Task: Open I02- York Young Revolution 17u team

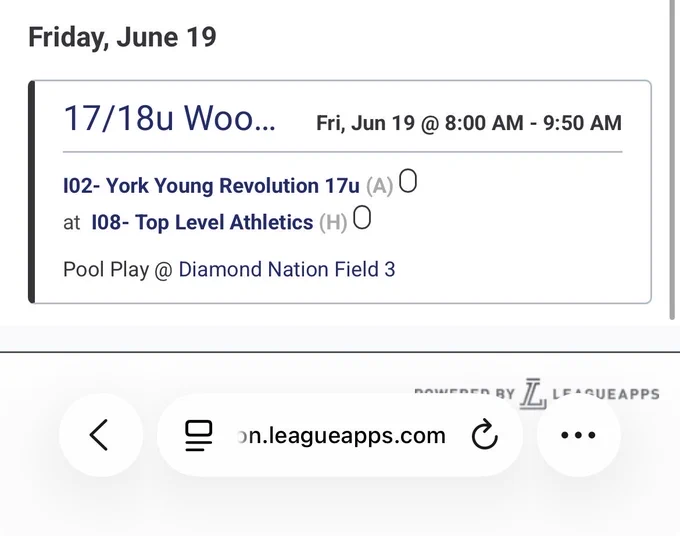Action: click(211, 186)
